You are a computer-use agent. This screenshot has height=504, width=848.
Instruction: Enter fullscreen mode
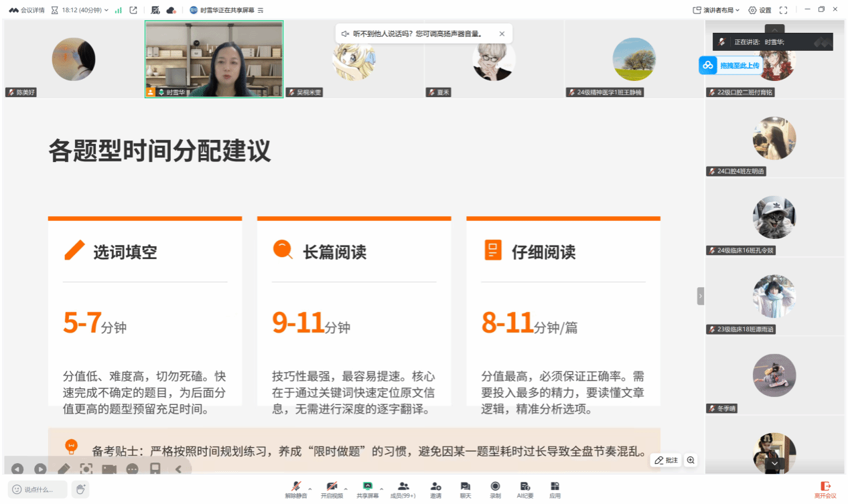click(x=784, y=10)
